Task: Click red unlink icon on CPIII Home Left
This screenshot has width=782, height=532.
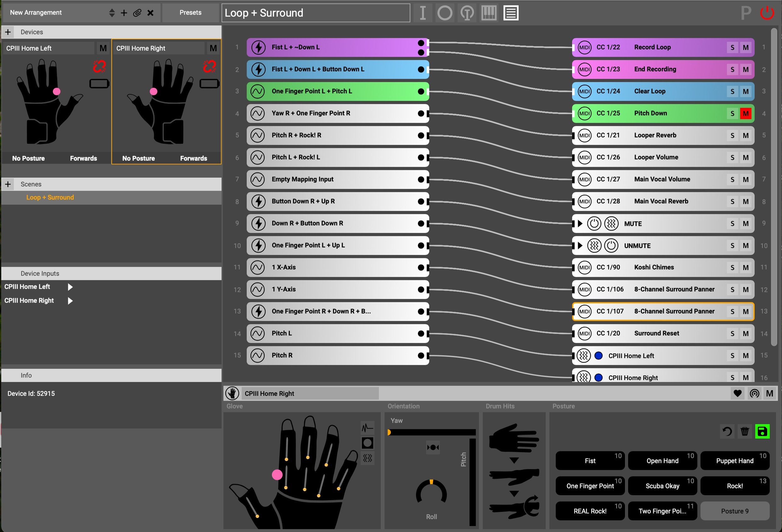Action: [x=99, y=66]
